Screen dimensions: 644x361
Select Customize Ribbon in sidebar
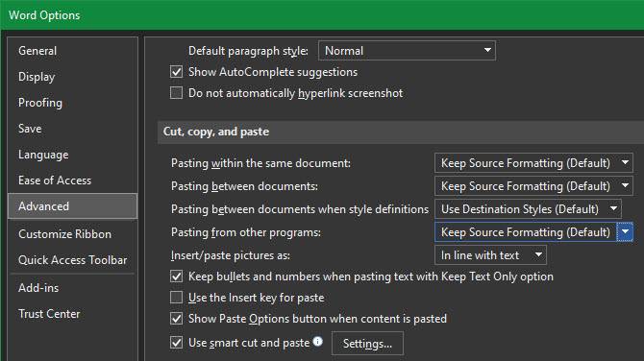point(65,234)
